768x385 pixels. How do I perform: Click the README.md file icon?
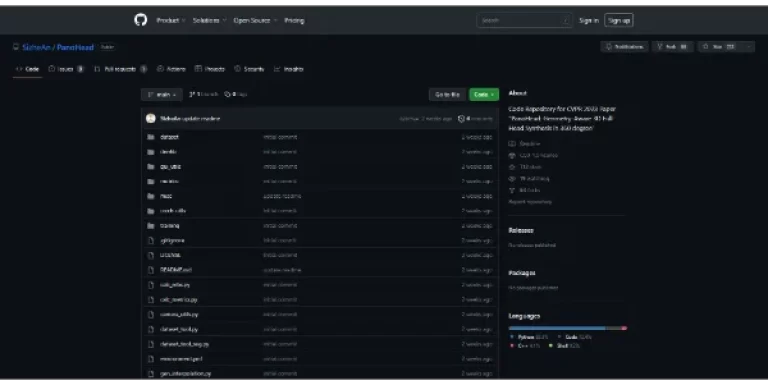[151, 270]
